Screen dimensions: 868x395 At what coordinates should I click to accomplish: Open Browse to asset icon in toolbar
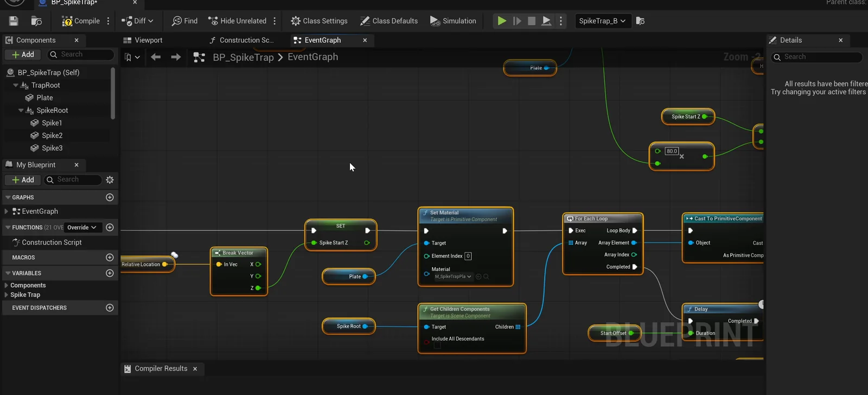click(36, 21)
